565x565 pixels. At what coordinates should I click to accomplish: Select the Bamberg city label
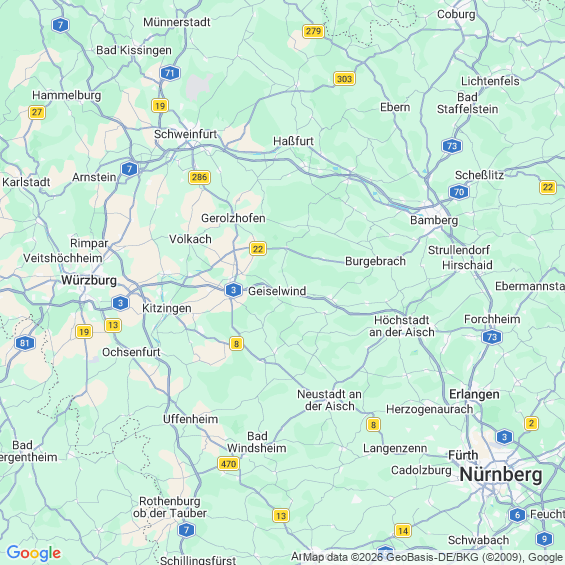coord(434,220)
